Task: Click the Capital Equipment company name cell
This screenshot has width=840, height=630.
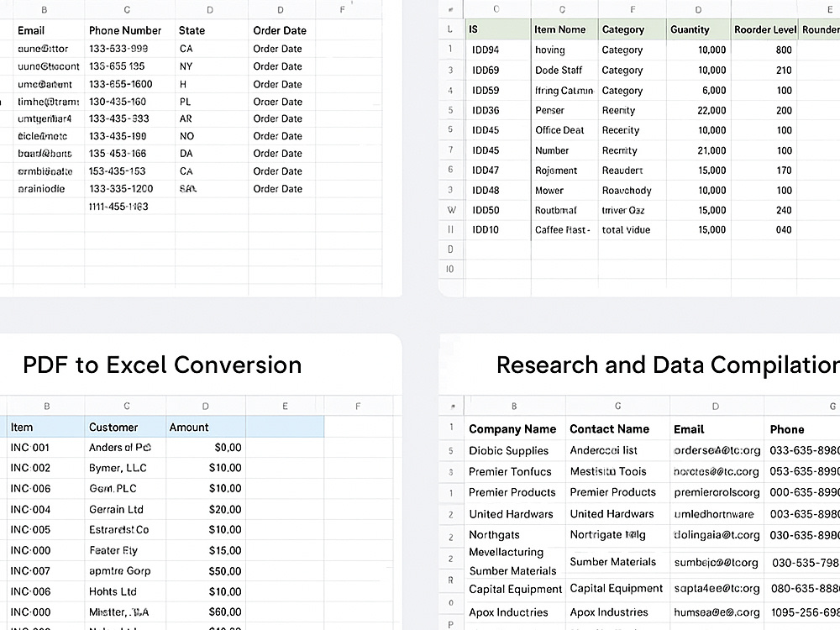Action: (x=515, y=590)
